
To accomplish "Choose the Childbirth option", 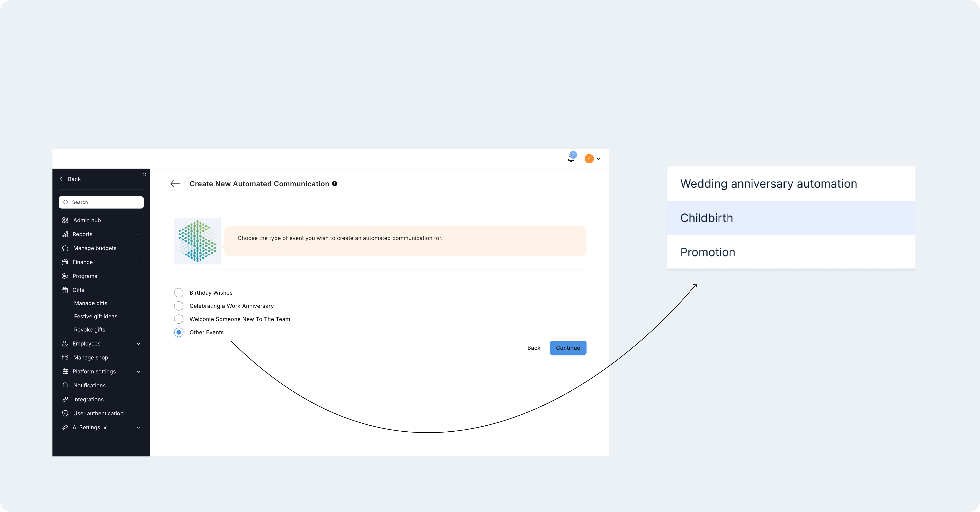I will (x=791, y=218).
